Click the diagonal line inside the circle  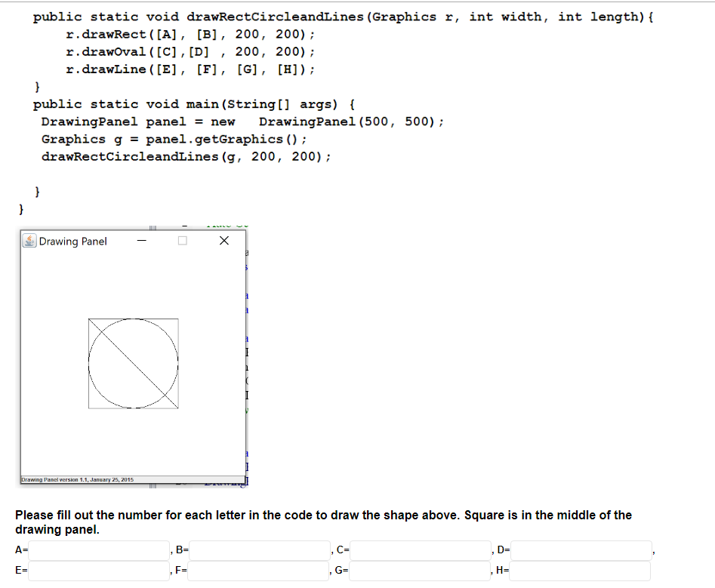[x=134, y=364]
